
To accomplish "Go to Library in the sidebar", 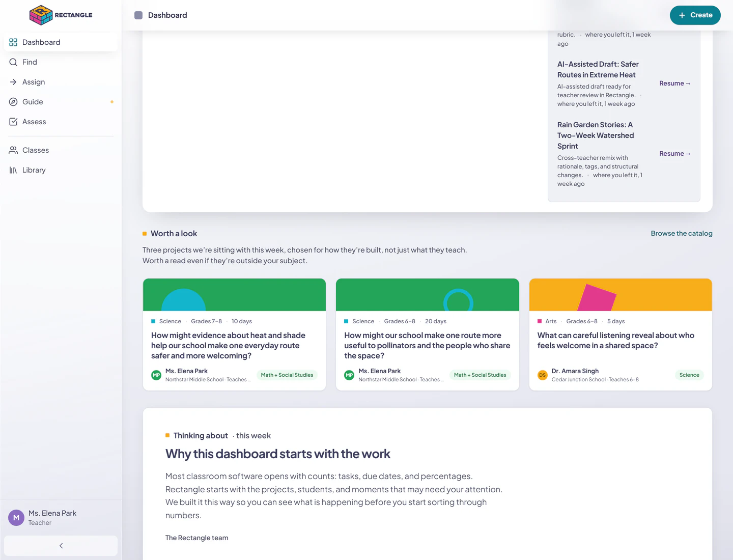I will [x=61, y=170].
